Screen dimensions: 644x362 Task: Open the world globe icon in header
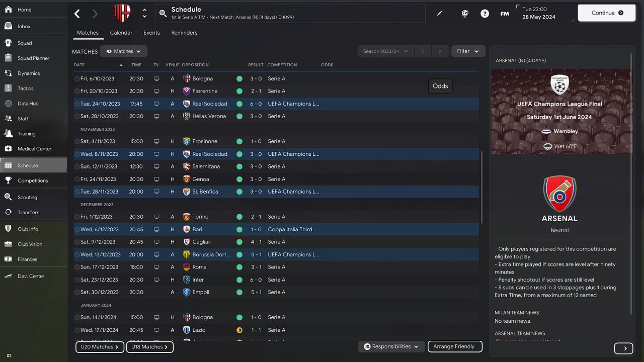pyautogui.click(x=465, y=14)
